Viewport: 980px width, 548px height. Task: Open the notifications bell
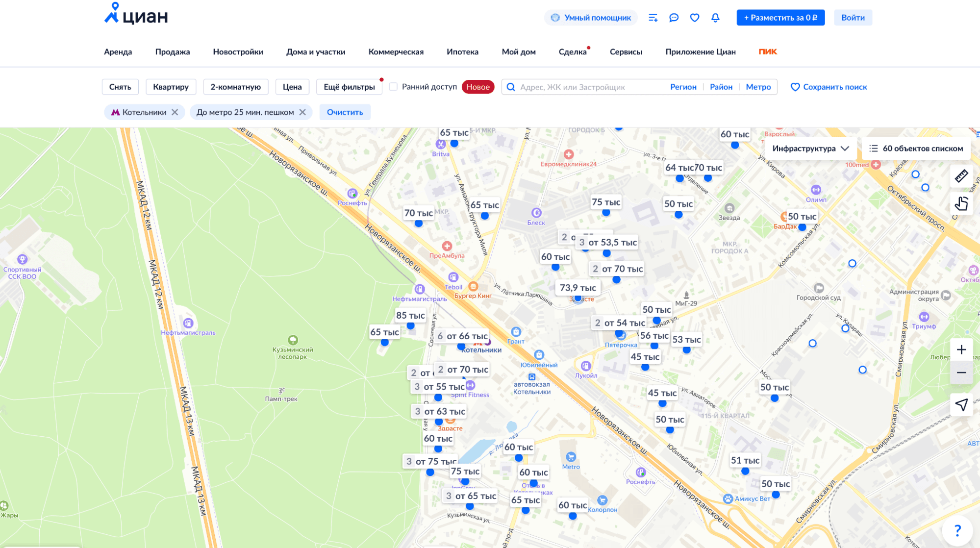[x=715, y=18]
